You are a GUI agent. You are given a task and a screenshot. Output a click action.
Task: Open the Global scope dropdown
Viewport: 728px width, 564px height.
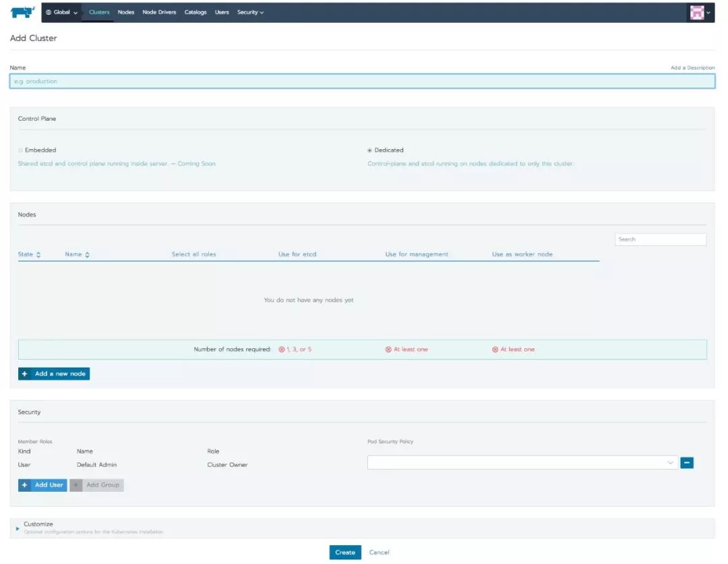tap(62, 12)
